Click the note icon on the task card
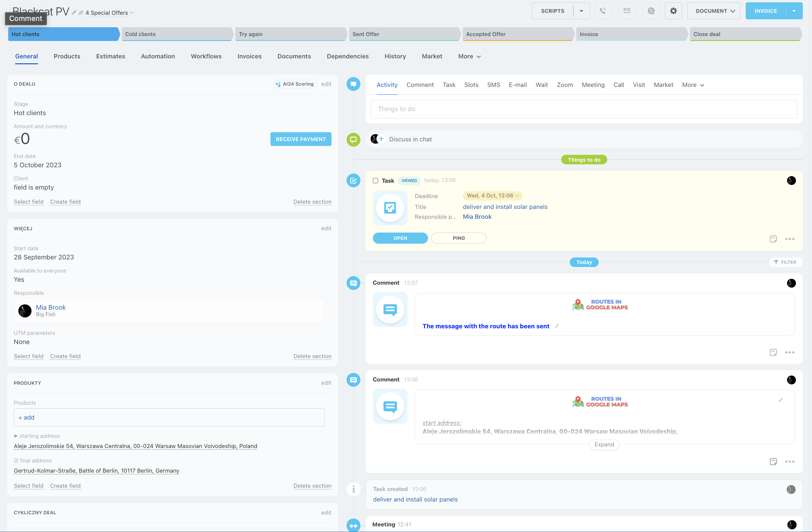 coord(773,239)
